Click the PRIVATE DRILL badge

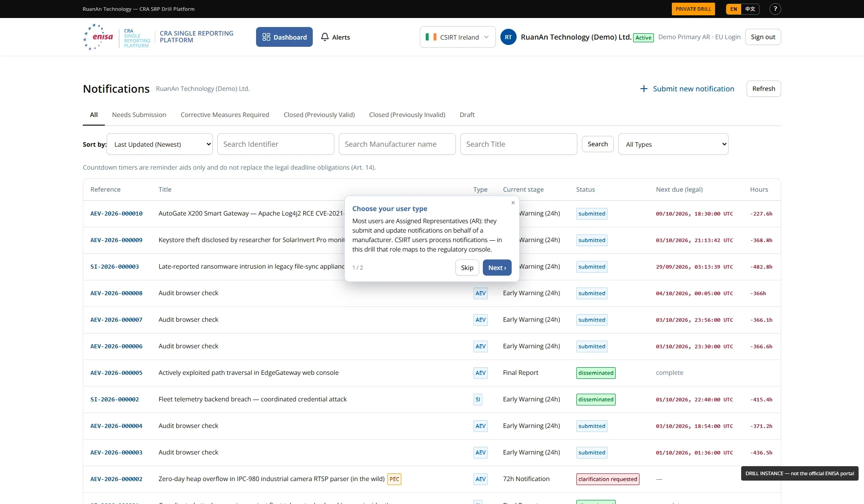[693, 9]
